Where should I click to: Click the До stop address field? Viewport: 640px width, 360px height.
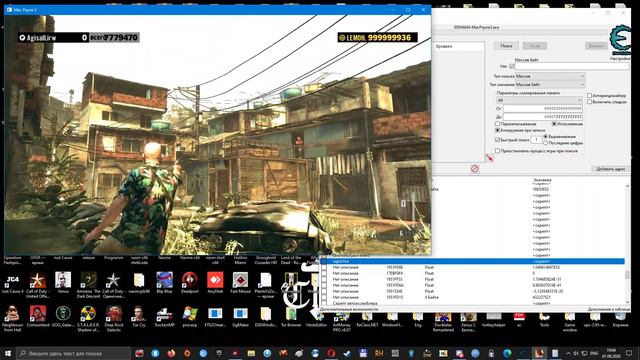coord(543,117)
